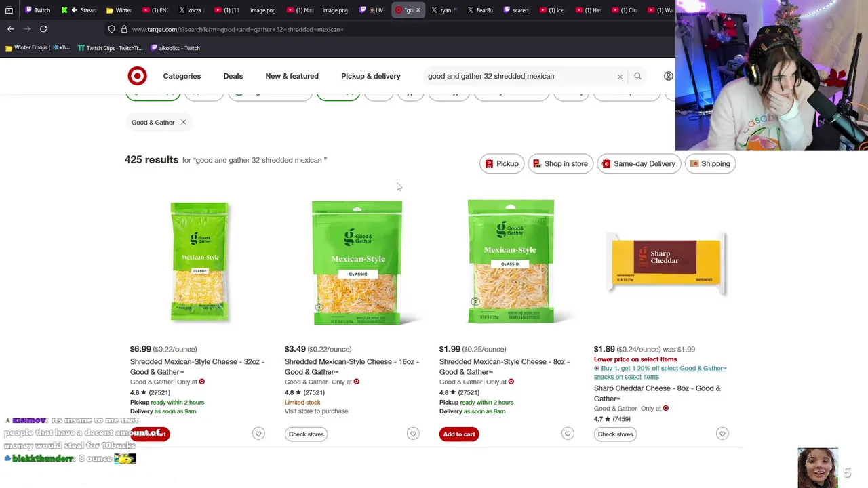
Task: Switch to the Twitch browser tab
Action: (x=38, y=10)
